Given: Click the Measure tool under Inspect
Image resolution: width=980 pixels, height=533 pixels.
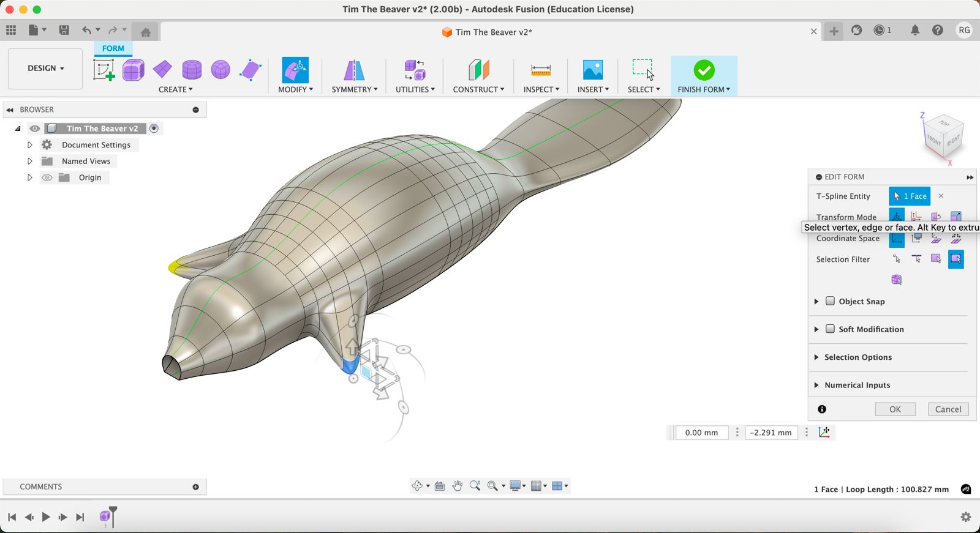Looking at the screenshot, I should 540,70.
